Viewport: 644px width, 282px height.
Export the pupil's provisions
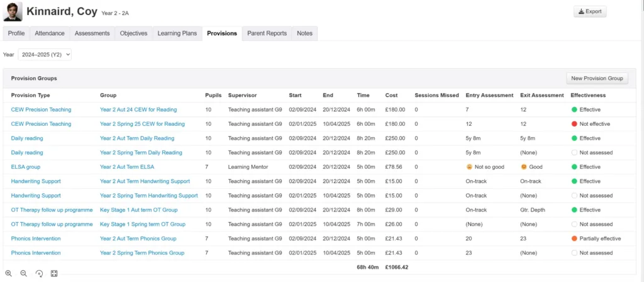(x=590, y=11)
